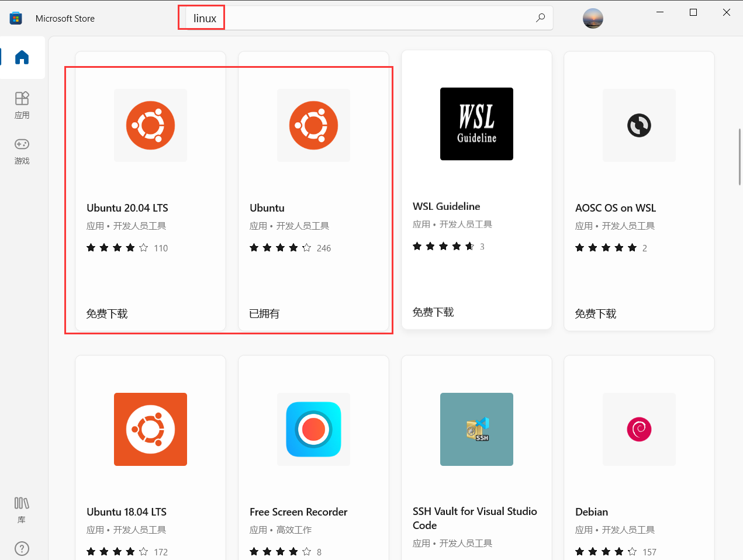Click 应用 • 开发人员工具 under WSL Guideline
Viewport: 743px width, 560px height.
click(452, 224)
